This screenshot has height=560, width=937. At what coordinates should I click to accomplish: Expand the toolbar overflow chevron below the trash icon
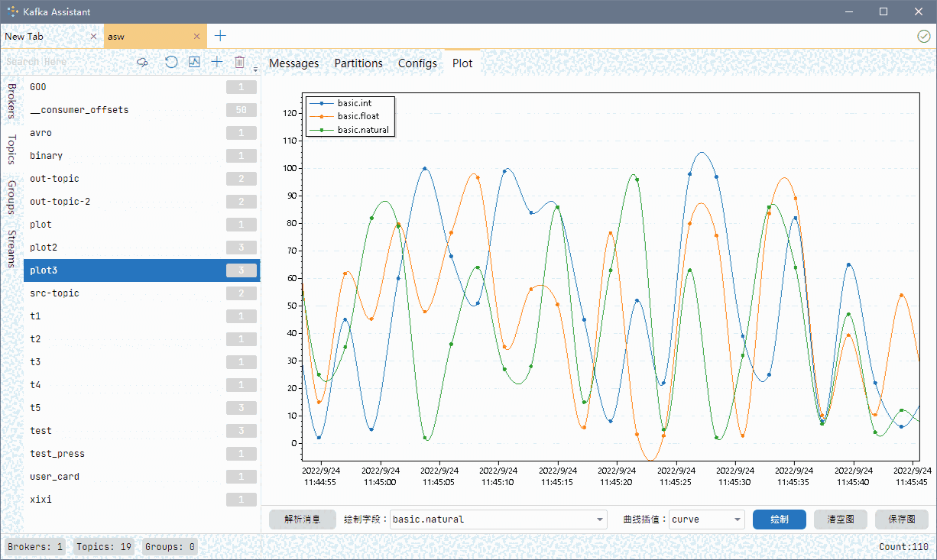(x=255, y=70)
